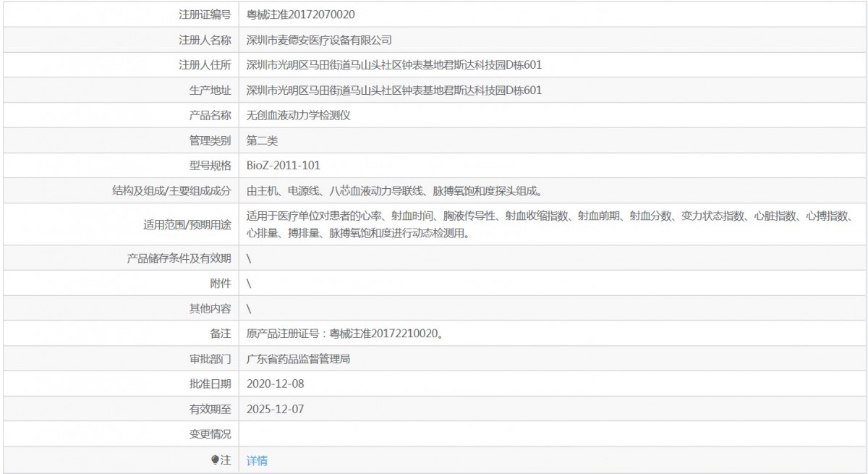Select registration number 粤械注准20172070020

(301, 14)
